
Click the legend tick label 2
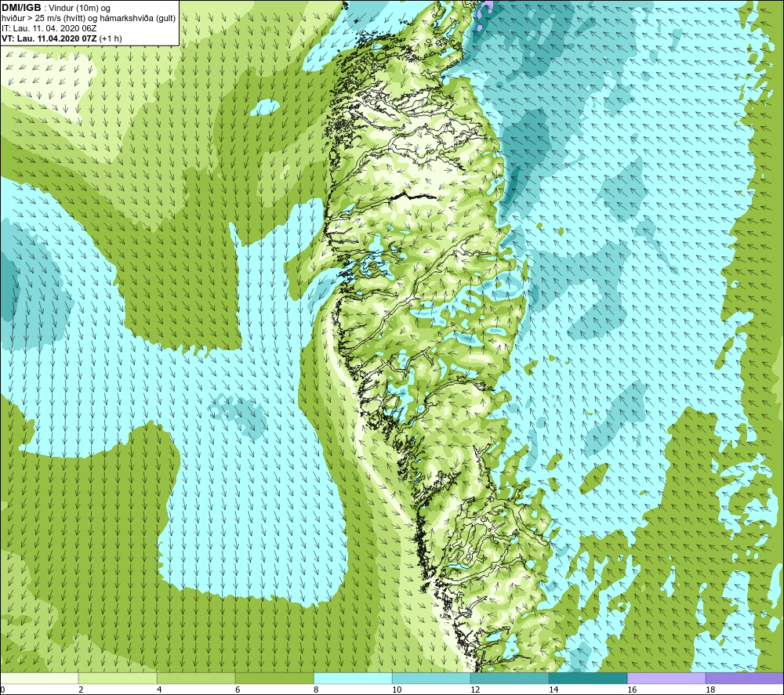click(81, 690)
